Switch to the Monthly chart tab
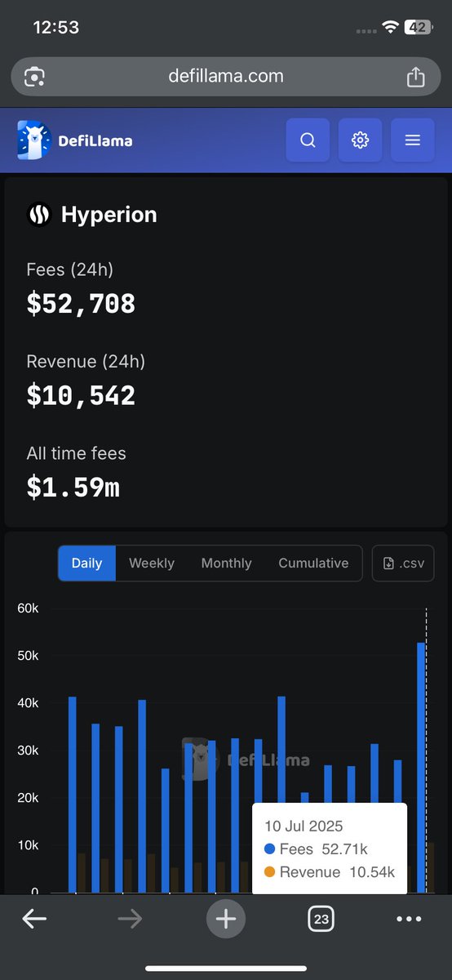The width and height of the screenshot is (452, 980). coord(226,563)
